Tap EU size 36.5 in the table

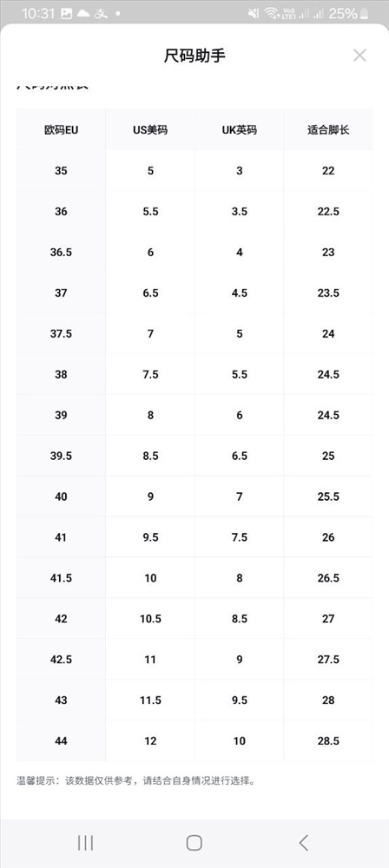click(x=61, y=253)
